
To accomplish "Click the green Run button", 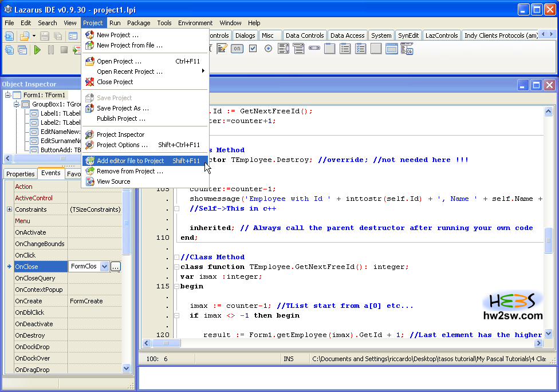I will [37, 50].
